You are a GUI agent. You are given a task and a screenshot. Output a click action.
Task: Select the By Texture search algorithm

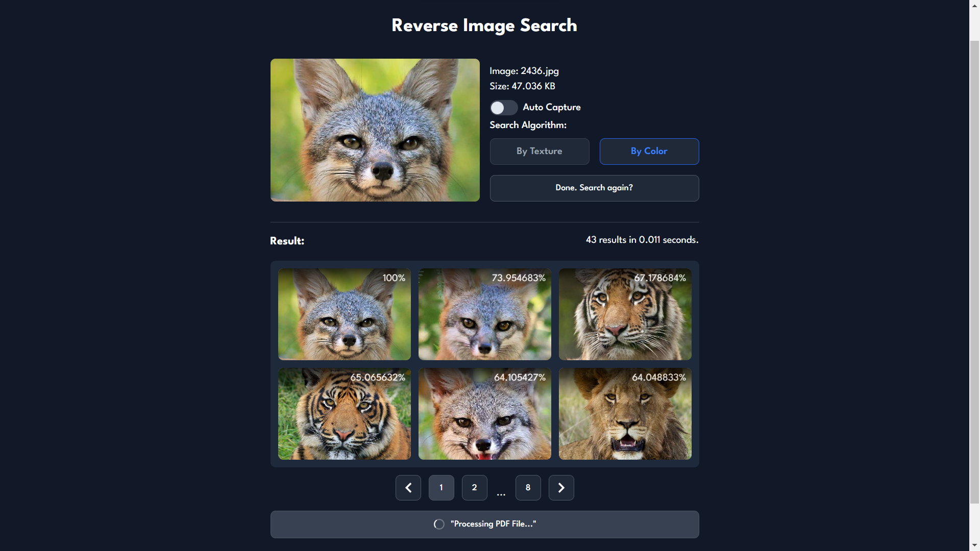[540, 152]
